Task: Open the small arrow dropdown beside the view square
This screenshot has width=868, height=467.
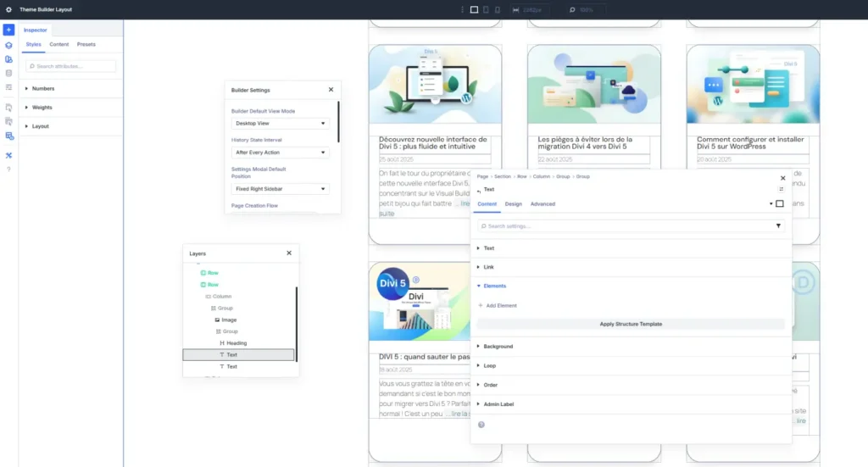Action: pos(771,203)
